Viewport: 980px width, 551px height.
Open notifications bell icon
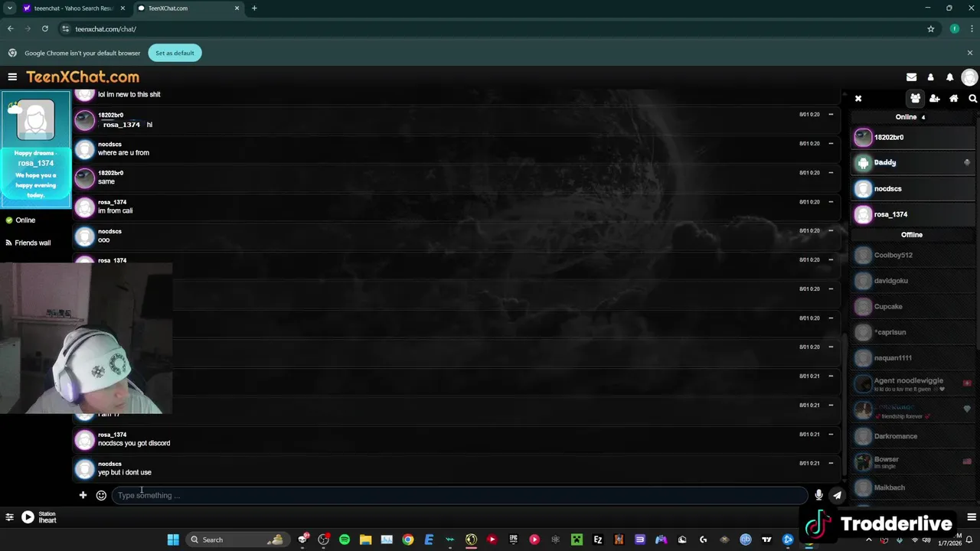[949, 77]
